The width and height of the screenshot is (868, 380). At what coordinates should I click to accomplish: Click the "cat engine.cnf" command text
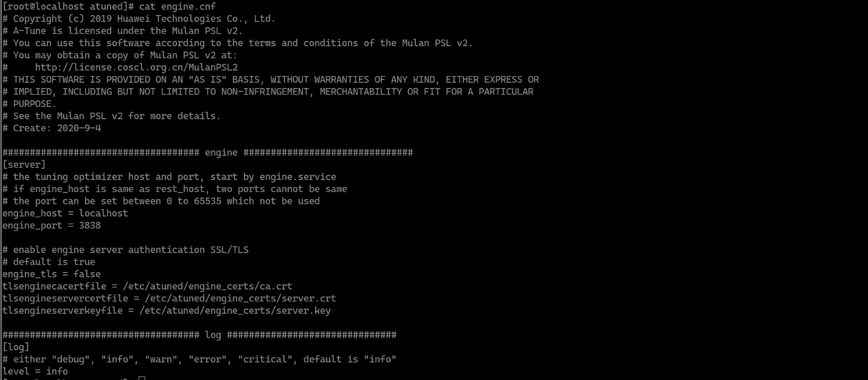pyautogui.click(x=177, y=7)
